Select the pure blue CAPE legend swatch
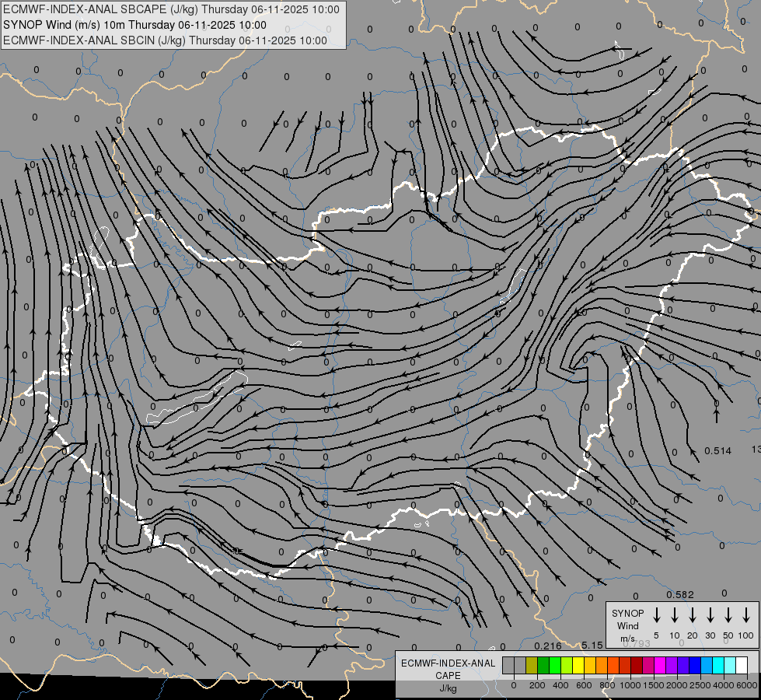Viewport: 761px width, 700px height. click(694, 665)
